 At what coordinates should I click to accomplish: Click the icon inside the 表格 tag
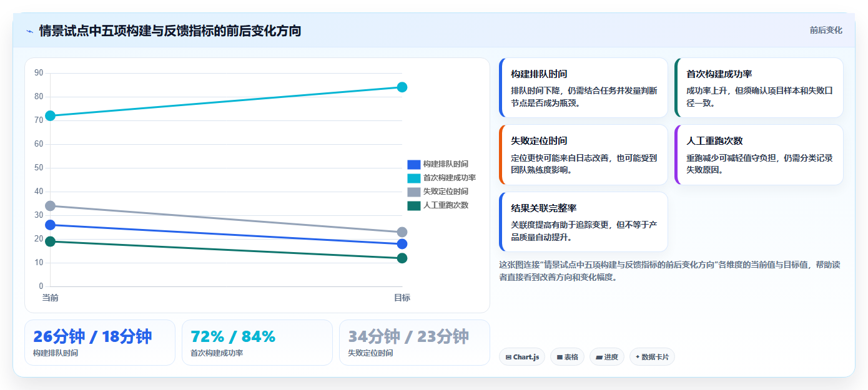coord(560,358)
